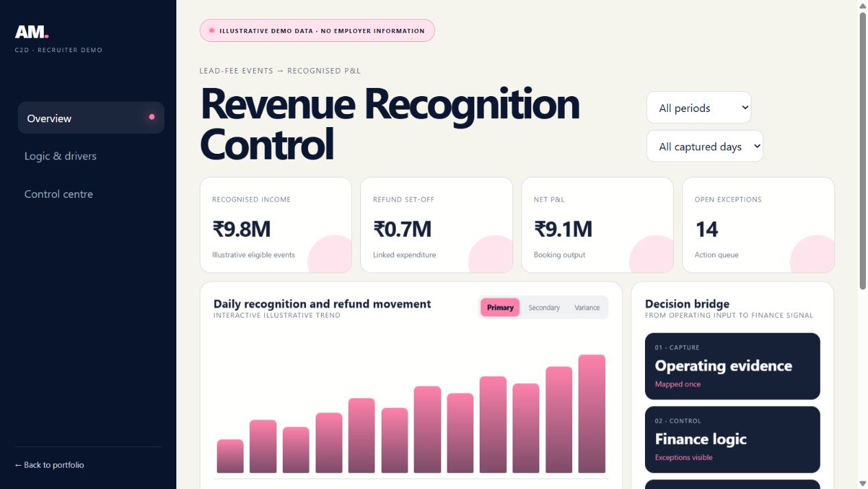Switch chart to Secondary view
The height and width of the screenshot is (489, 868).
(x=544, y=308)
